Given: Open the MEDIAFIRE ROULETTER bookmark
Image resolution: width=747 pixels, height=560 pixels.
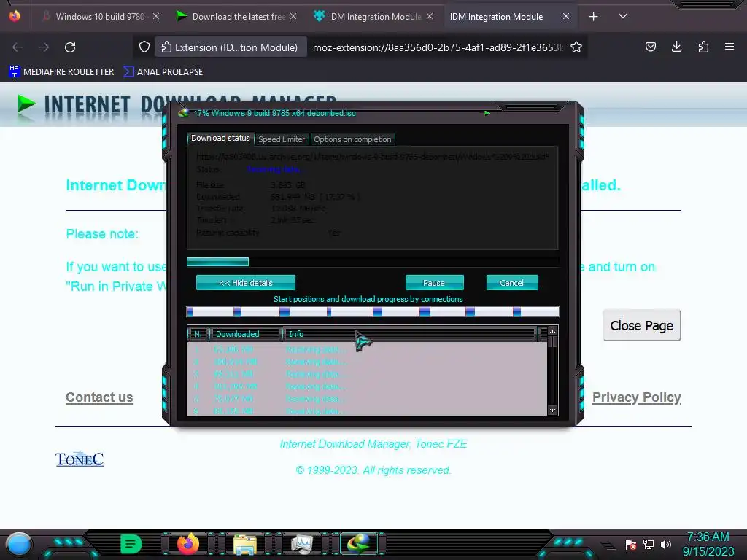Looking at the screenshot, I should 61,72.
